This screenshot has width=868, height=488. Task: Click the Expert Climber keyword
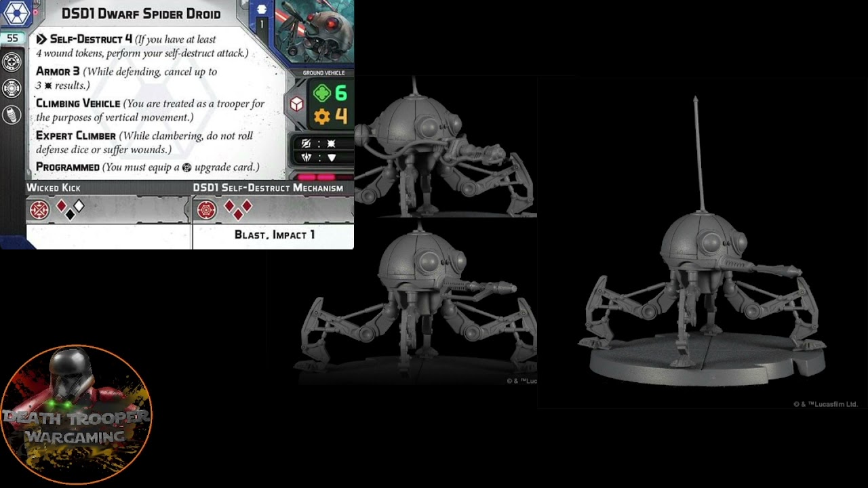[x=76, y=136]
